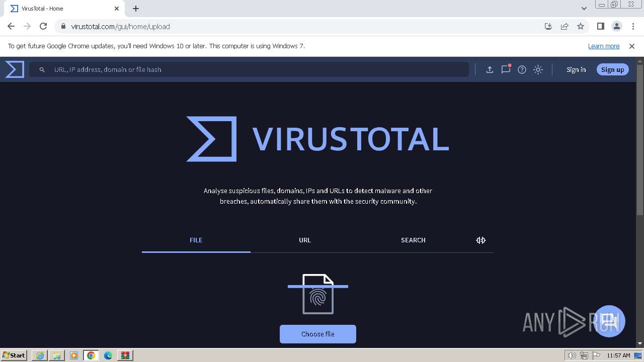Click the search magnifier icon

[42, 70]
